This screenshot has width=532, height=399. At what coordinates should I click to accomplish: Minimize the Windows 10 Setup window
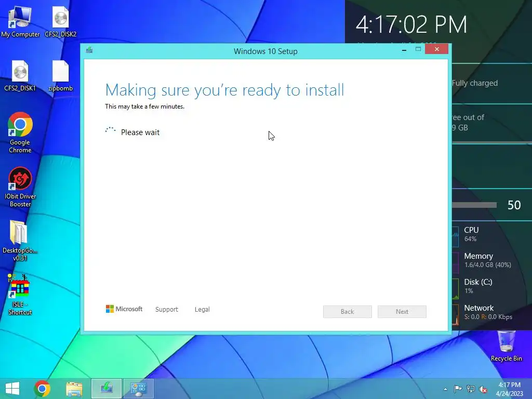click(x=404, y=49)
